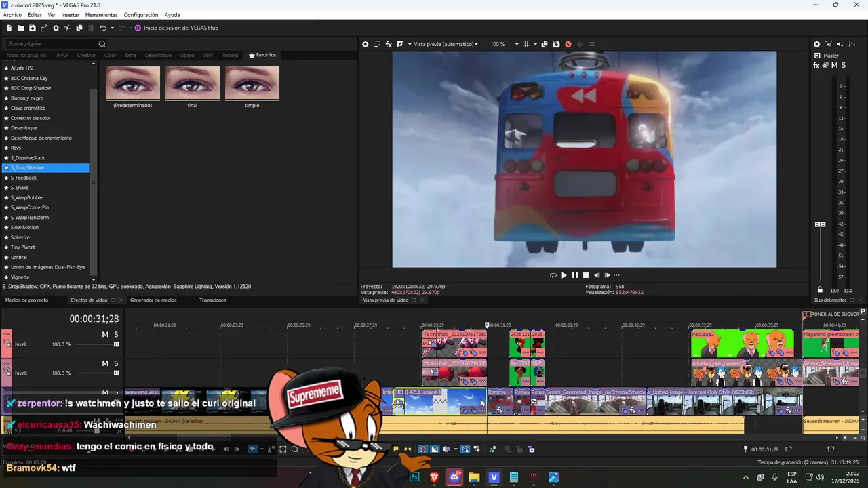Image resolution: width=868 pixels, height=488 pixels.
Task: Choose the 'final' preset thumbnail
Action: 193,83
